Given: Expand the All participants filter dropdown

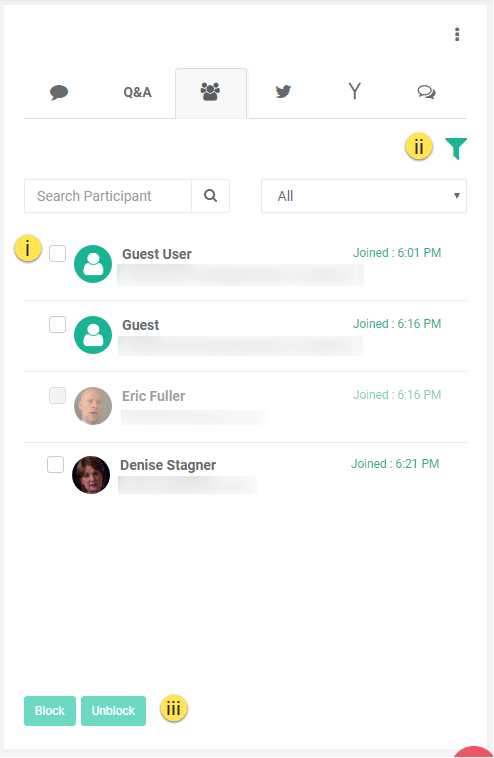Looking at the screenshot, I should tap(364, 196).
